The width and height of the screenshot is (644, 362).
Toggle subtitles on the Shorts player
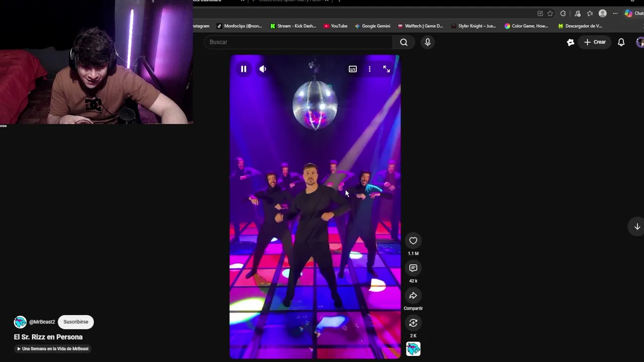coord(353,69)
